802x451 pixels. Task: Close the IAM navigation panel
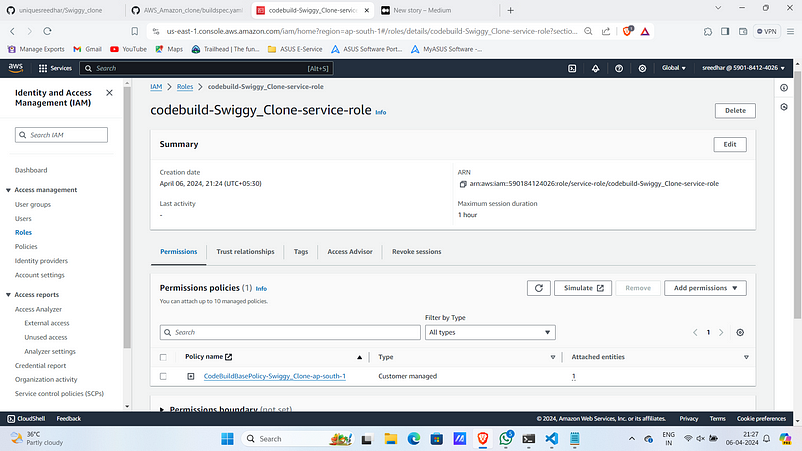(x=109, y=93)
